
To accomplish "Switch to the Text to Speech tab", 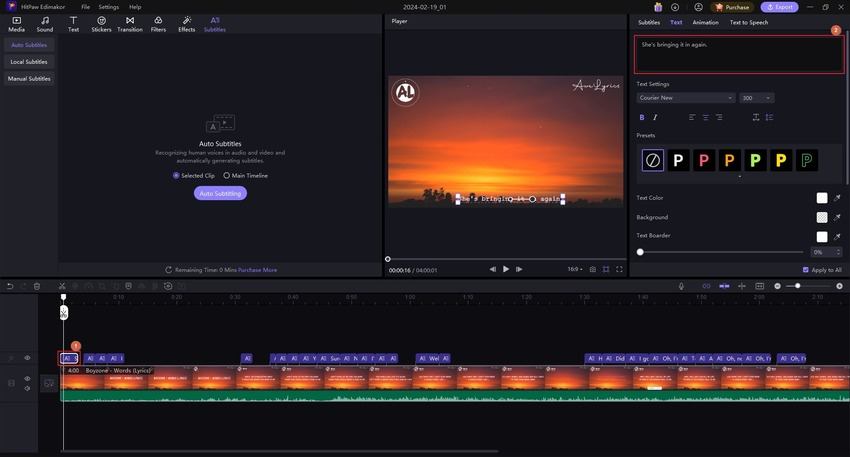I will [x=749, y=22].
